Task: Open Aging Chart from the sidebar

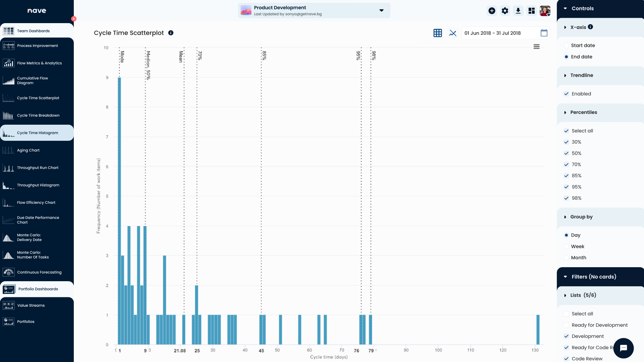Action: click(x=29, y=150)
